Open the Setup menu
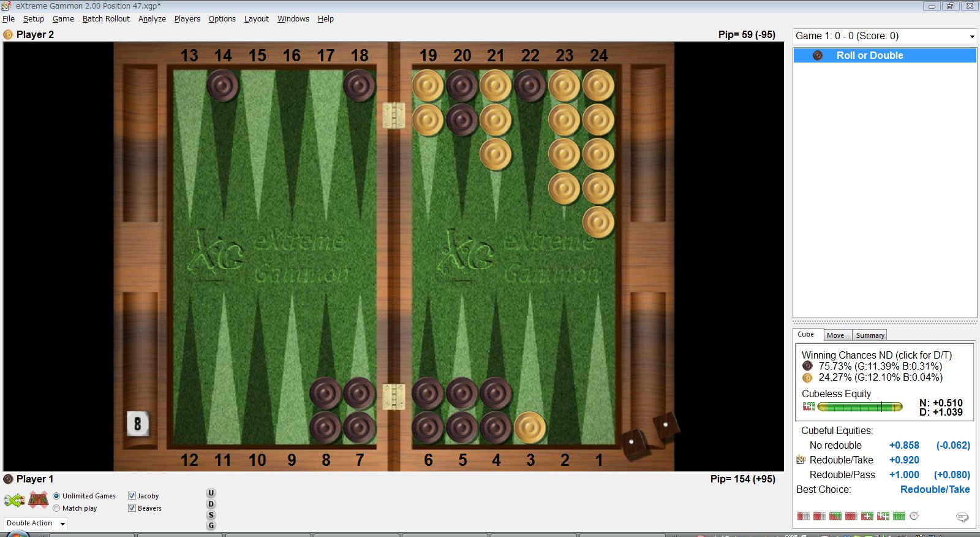Viewport: 980px width, 537px height. click(x=34, y=19)
